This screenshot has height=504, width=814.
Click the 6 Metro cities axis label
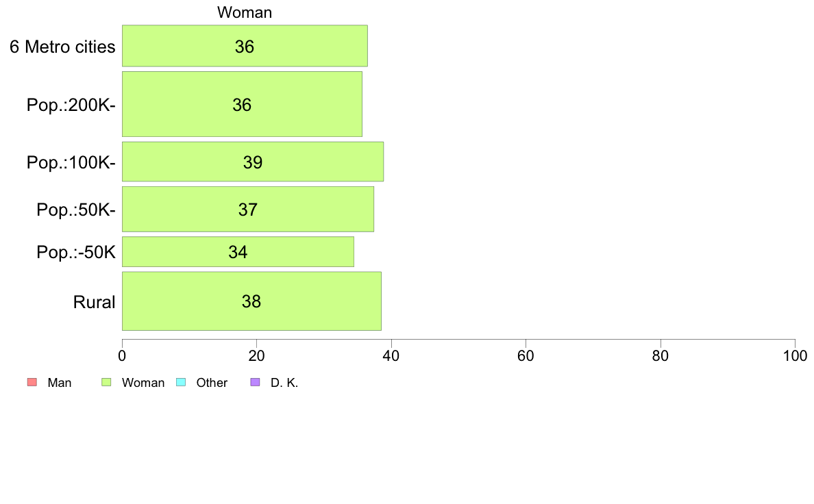(62, 47)
